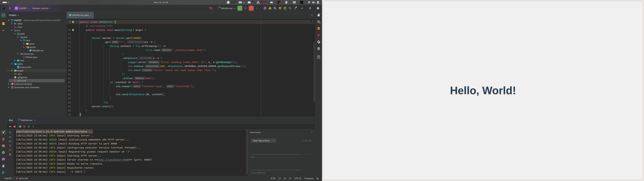Clear the Run console with the trash icon

(10, 154)
